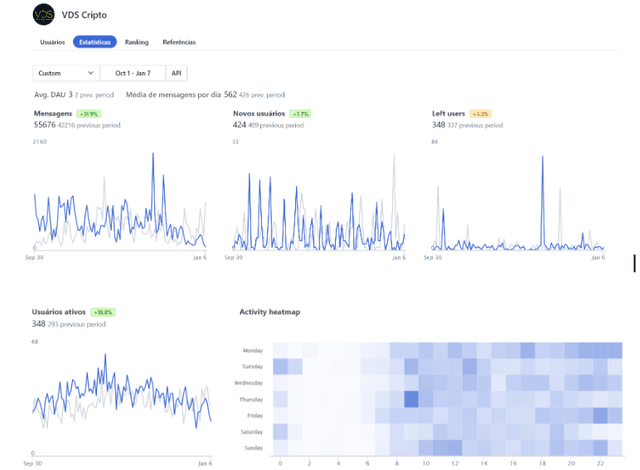Click the darkest Thursday heatmap cell
Image resolution: width=640 pixels, height=470 pixels.
coord(410,399)
